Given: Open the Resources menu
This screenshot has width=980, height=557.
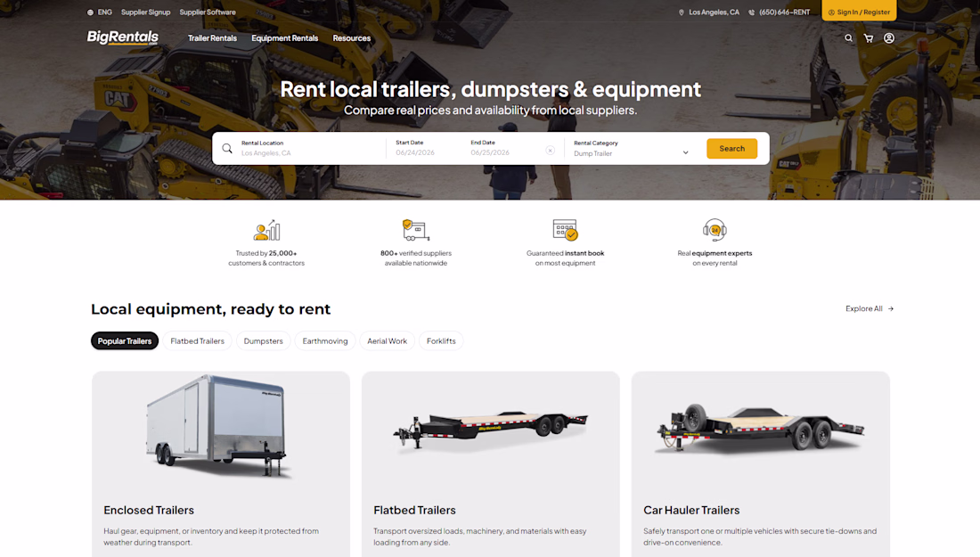Looking at the screenshot, I should (351, 38).
